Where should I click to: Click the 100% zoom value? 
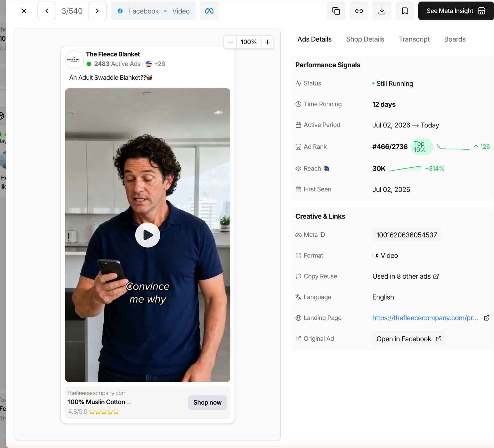pos(249,42)
